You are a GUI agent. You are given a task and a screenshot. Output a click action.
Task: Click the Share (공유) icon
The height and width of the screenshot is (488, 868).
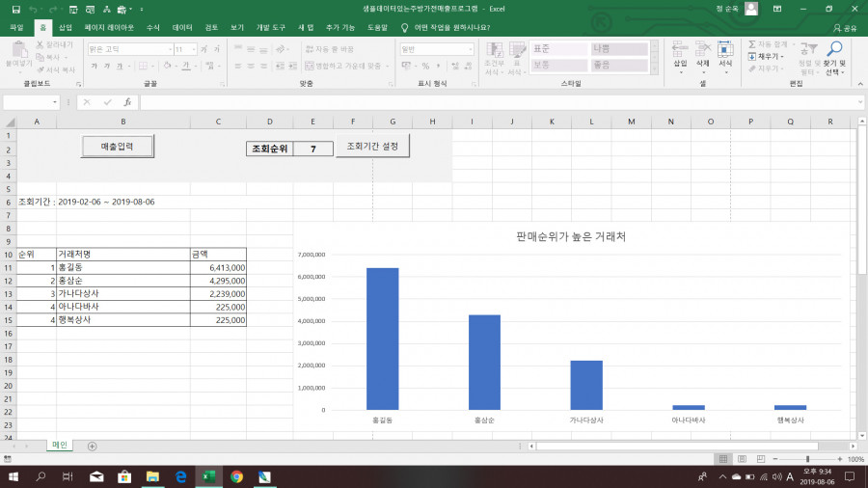coord(836,28)
